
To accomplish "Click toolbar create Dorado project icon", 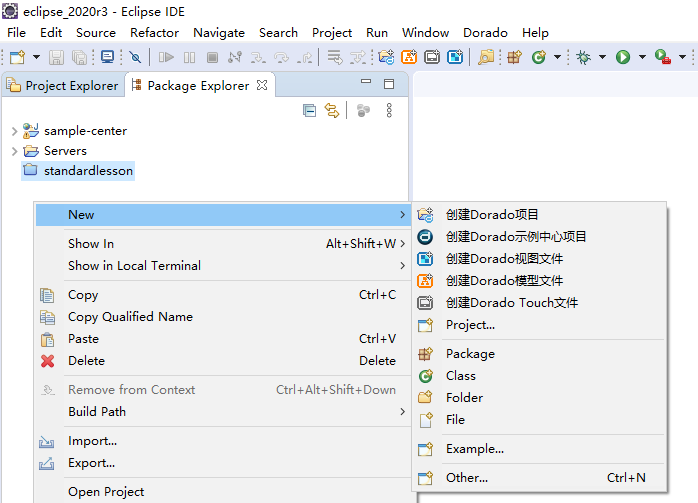I will pyautogui.click(x=386, y=57).
